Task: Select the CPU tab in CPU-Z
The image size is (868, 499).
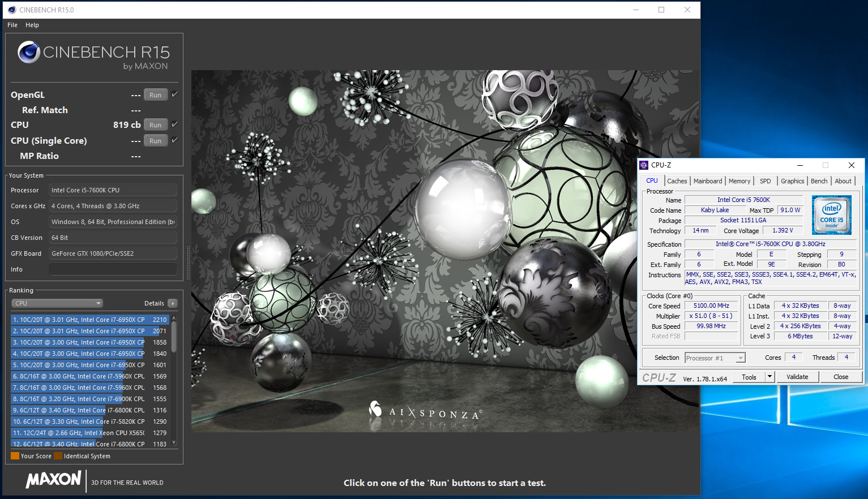Action: 652,181
